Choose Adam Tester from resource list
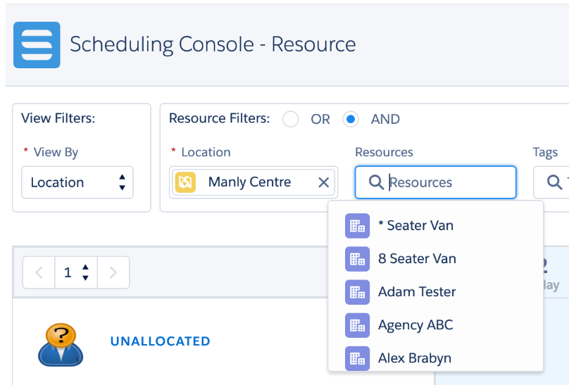This screenshot has height=392, width=569. click(x=417, y=292)
